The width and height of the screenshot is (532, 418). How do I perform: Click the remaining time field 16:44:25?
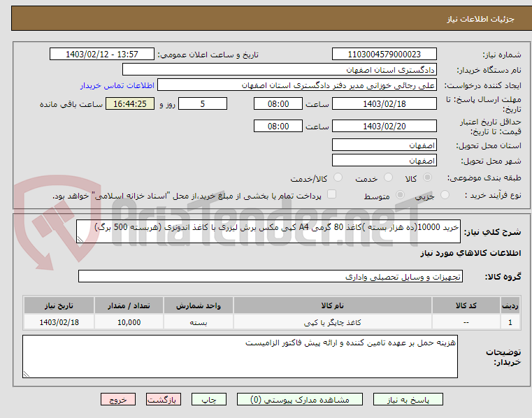click(130, 104)
